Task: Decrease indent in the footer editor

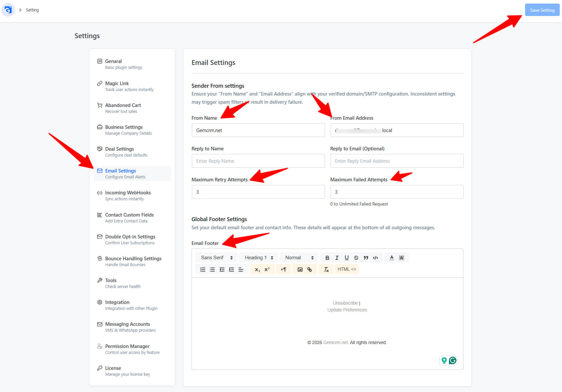Action: coord(222,269)
